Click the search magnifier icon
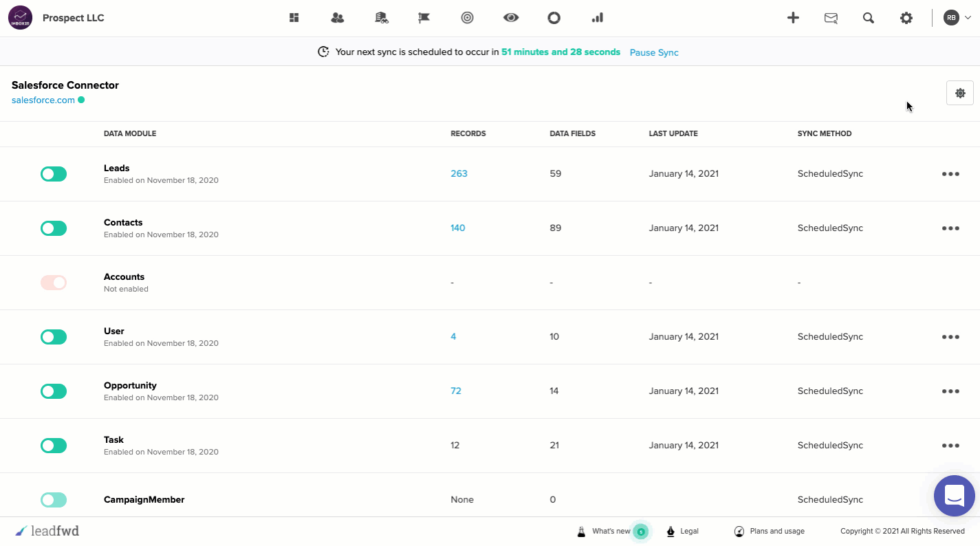 869,19
